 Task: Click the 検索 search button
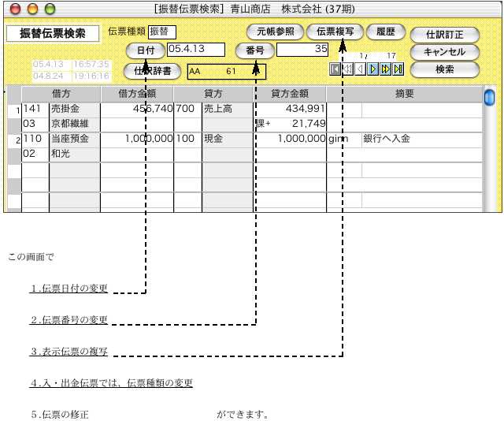coord(444,69)
